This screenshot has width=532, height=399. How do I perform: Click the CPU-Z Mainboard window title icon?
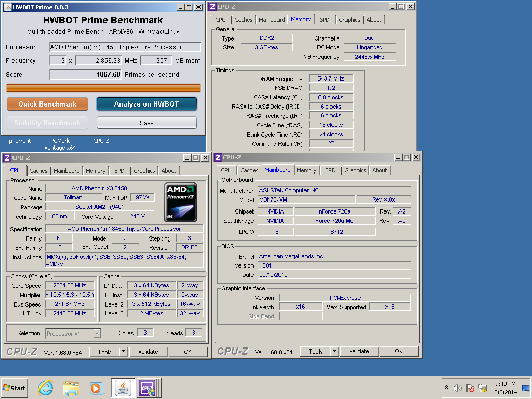coord(218,157)
